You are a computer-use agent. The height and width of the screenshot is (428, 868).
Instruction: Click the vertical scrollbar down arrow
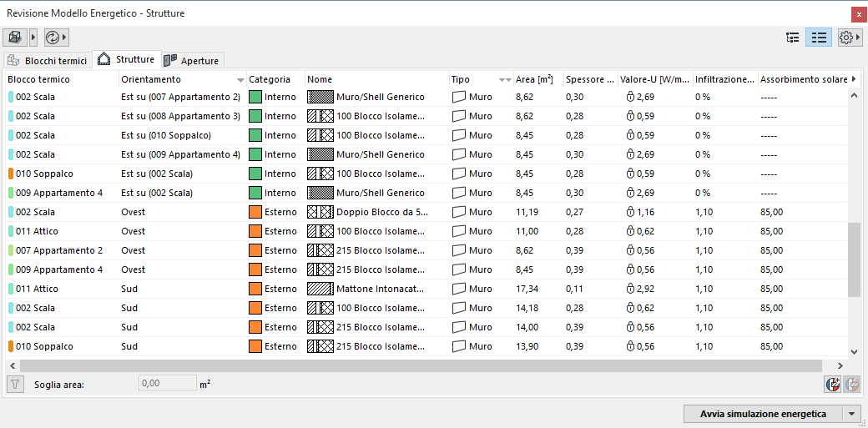pos(854,351)
